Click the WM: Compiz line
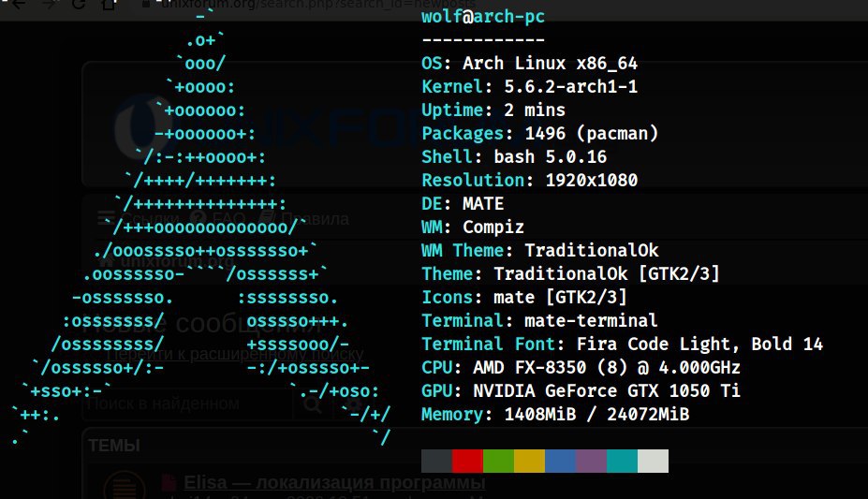This screenshot has width=868, height=499. click(473, 227)
